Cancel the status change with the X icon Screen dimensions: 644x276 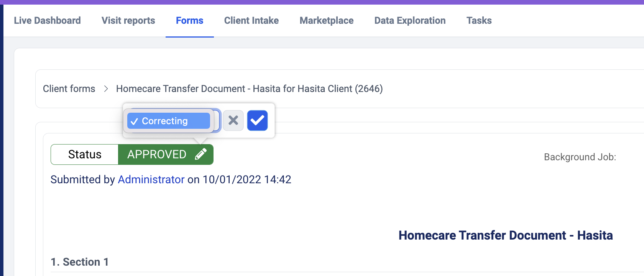click(x=233, y=121)
